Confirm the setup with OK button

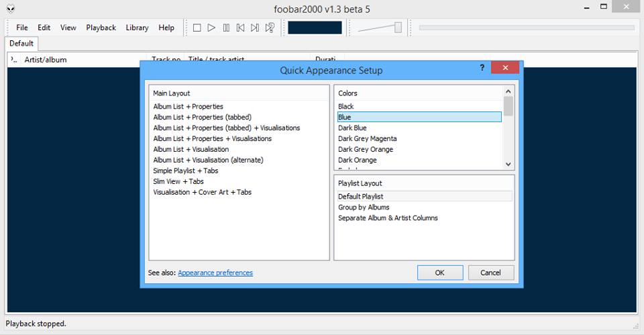439,273
